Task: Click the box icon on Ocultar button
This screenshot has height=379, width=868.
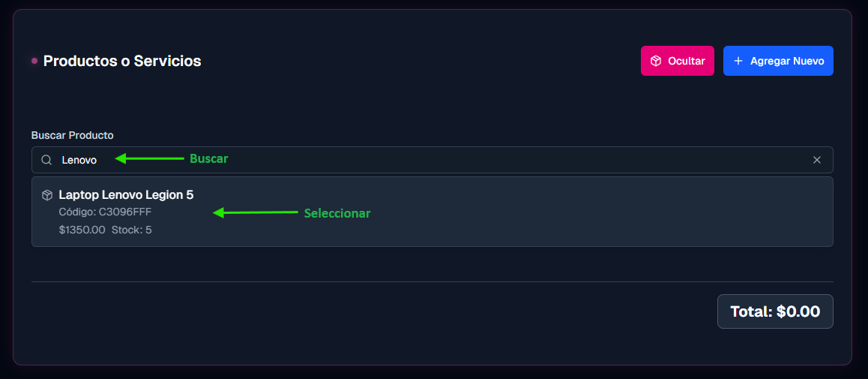Action: [x=656, y=61]
